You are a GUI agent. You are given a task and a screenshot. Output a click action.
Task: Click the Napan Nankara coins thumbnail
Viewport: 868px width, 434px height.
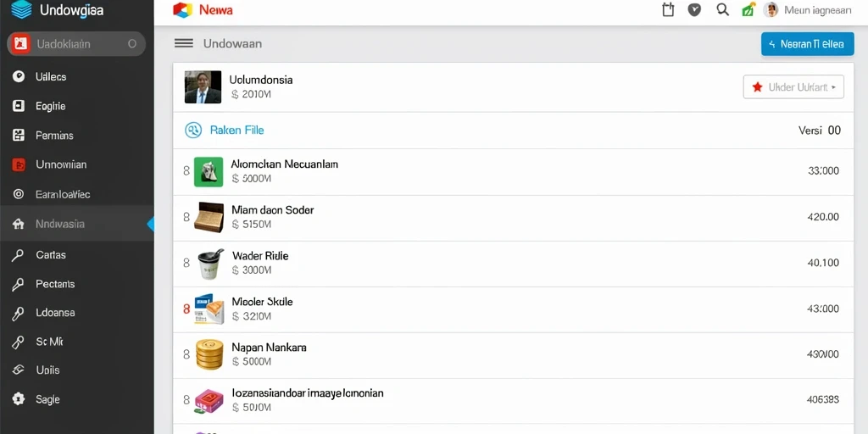click(209, 354)
